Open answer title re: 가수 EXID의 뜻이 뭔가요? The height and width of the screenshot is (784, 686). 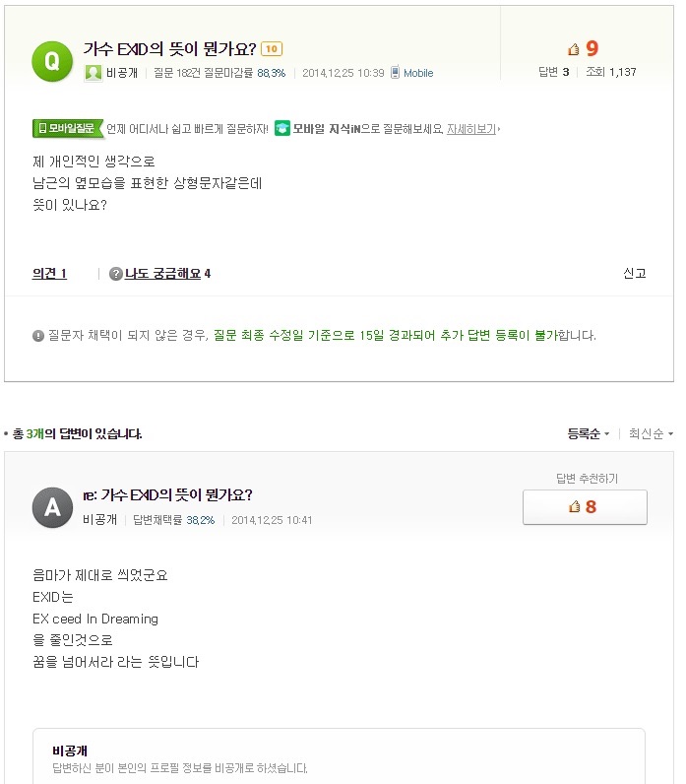(x=167, y=495)
